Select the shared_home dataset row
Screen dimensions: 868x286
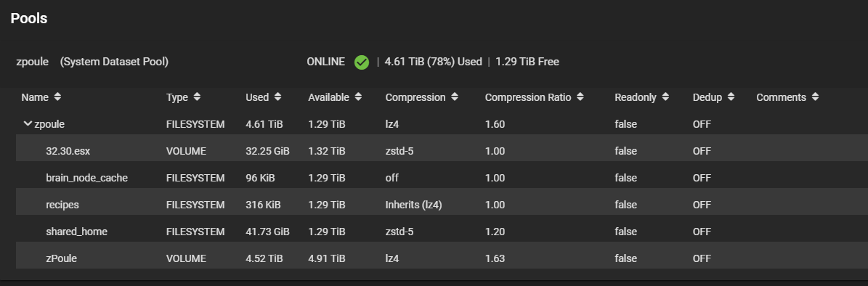442,232
